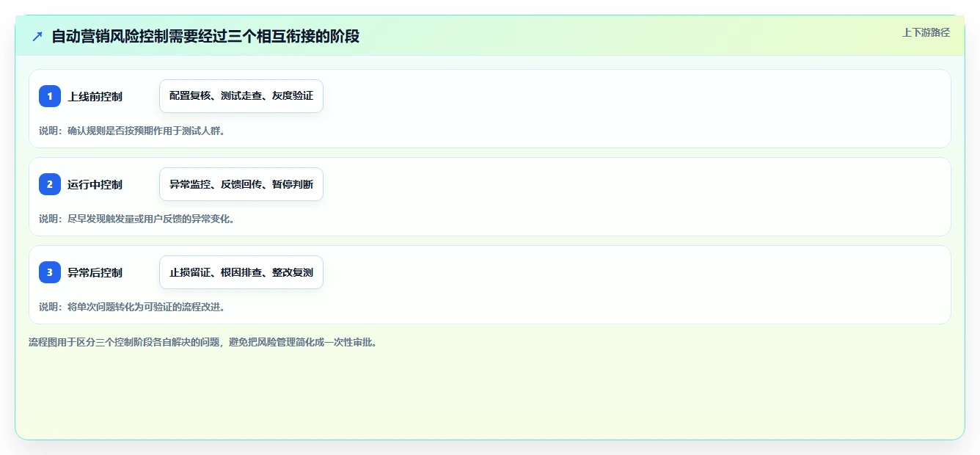
Task: Click the note 尽早发现触发量或用户反馈的异常变化
Action: tap(136, 219)
